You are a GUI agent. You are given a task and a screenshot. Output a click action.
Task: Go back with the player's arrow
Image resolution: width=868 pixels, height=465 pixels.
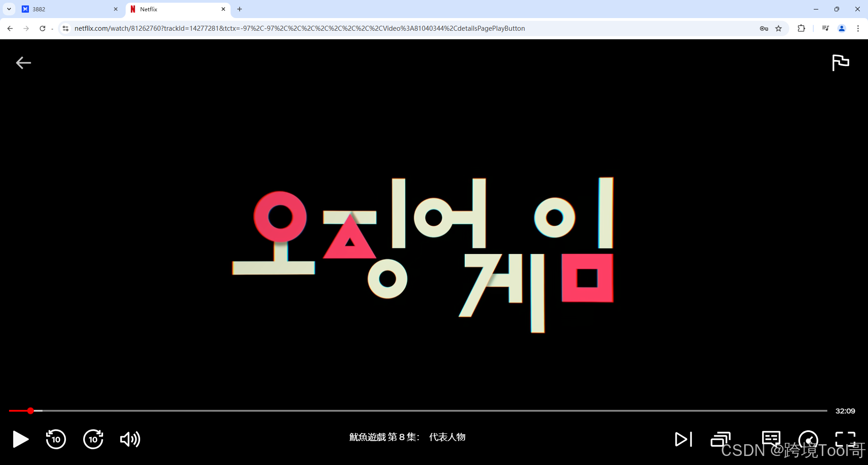coord(24,63)
